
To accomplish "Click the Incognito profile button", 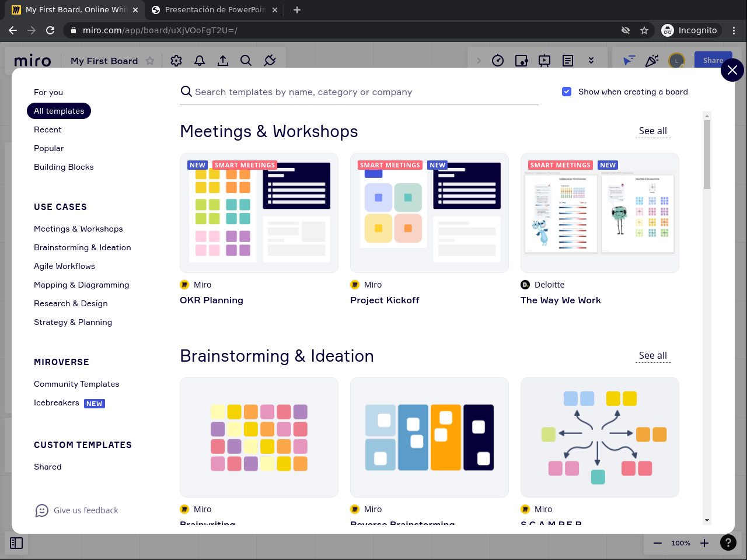I will click(x=691, y=30).
